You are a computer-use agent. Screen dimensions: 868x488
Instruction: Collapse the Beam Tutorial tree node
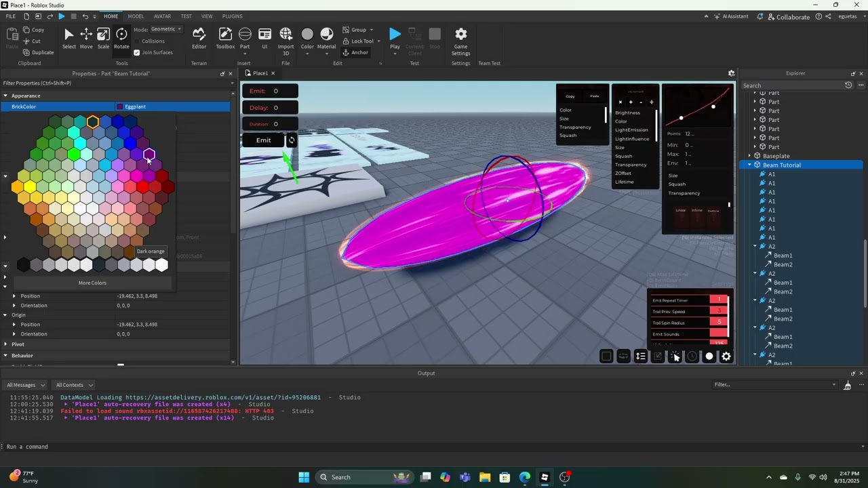(x=749, y=165)
